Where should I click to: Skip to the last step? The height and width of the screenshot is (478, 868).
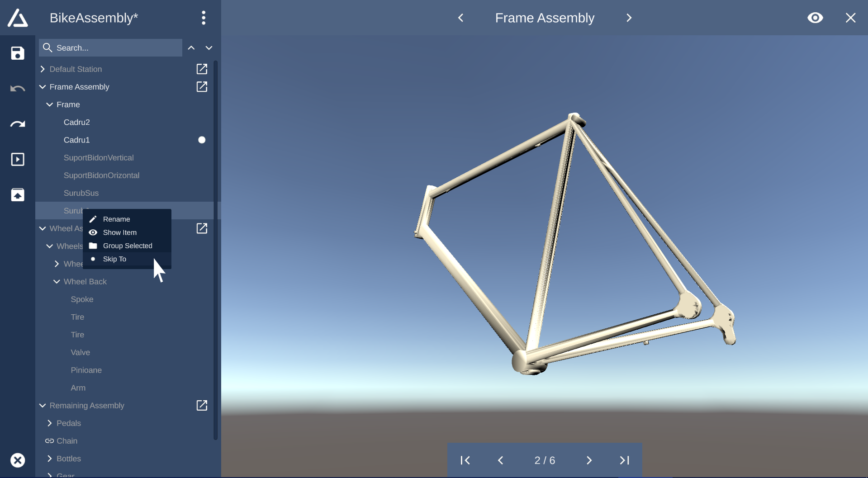tap(624, 460)
